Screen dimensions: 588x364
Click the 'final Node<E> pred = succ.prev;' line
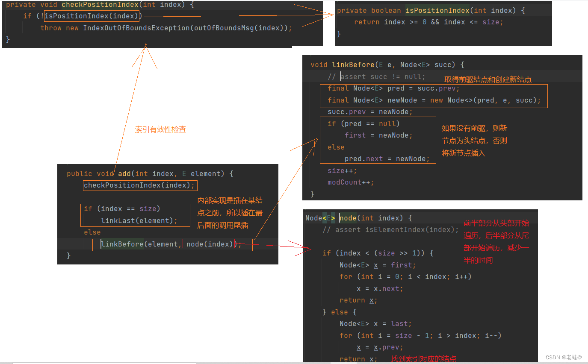pyautogui.click(x=393, y=88)
